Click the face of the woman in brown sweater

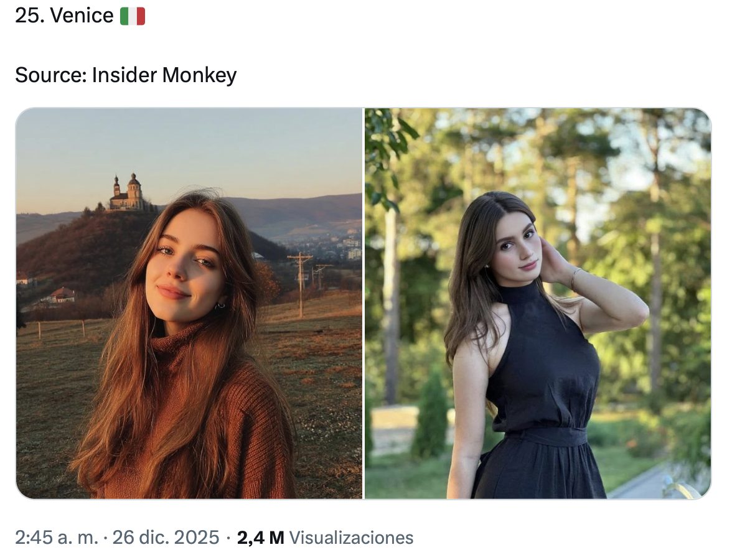[185, 268]
